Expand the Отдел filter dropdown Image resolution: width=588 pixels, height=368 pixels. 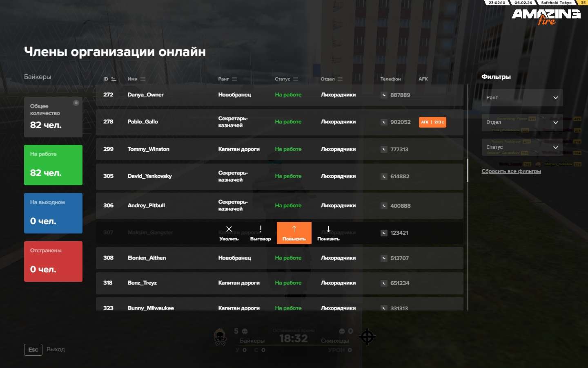[x=522, y=122]
